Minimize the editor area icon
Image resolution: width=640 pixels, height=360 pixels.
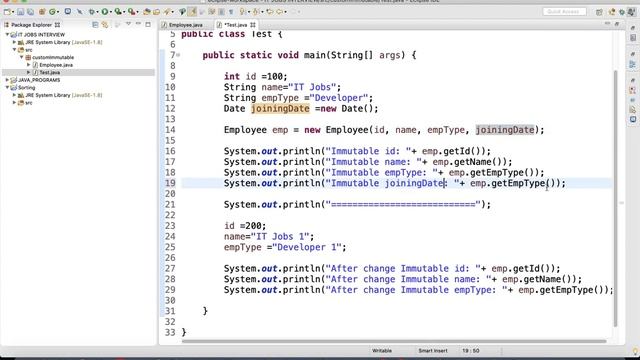click(x=607, y=24)
